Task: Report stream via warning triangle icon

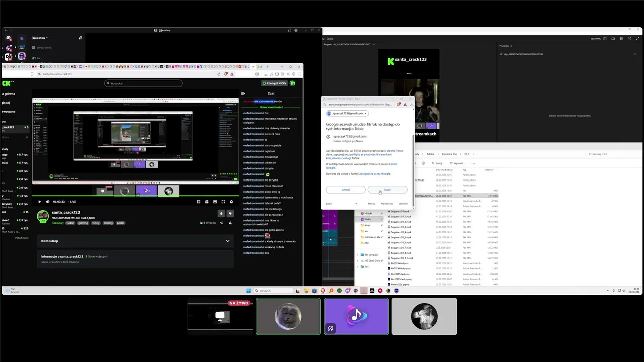Action: click(x=230, y=223)
